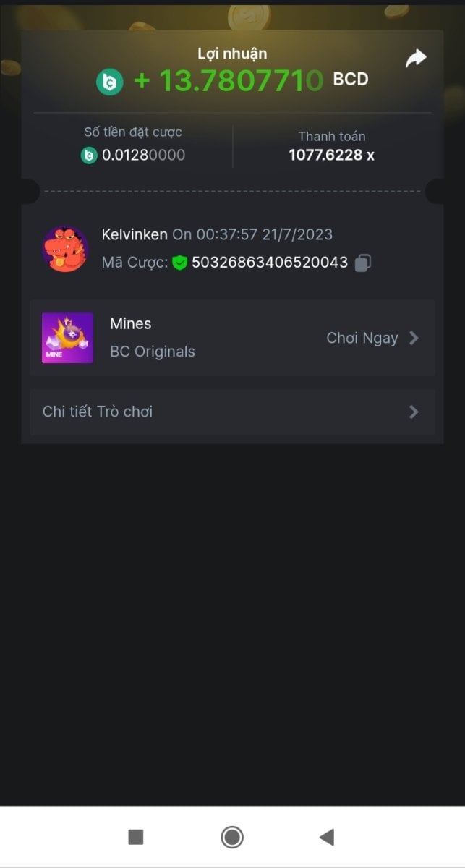
Task: Expand Chi tiết Trò chơi chevron
Action: pos(414,412)
